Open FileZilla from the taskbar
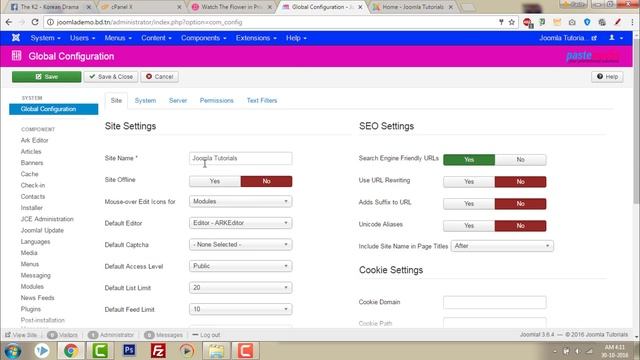This screenshot has width=640, height=360. [158, 351]
